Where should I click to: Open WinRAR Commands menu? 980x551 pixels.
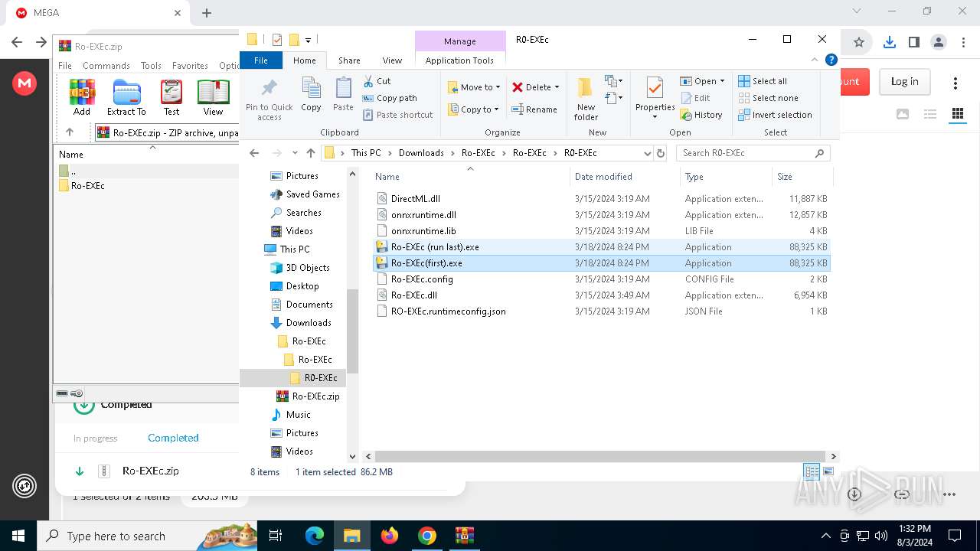pyautogui.click(x=106, y=66)
